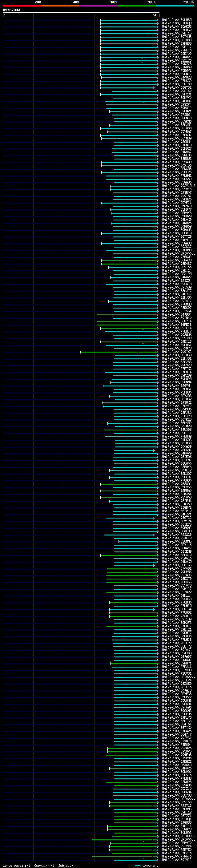Choose the UniRef100_Q9FXS1 hit label

177,94
